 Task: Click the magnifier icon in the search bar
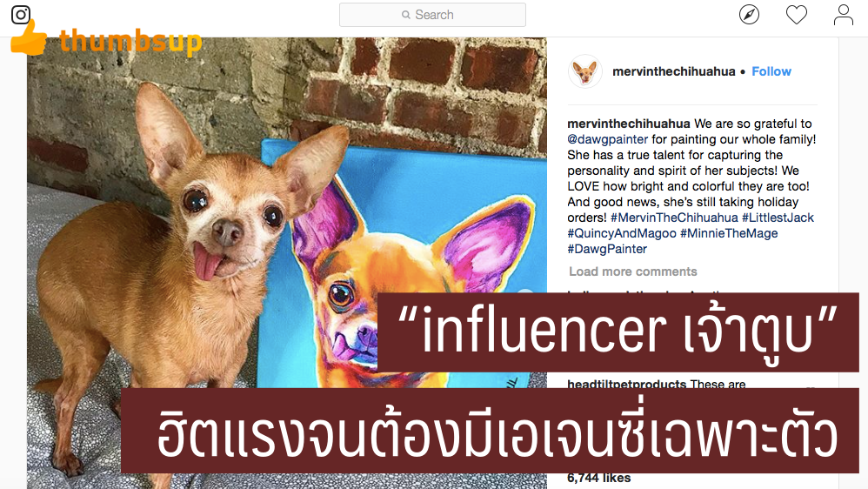point(406,15)
